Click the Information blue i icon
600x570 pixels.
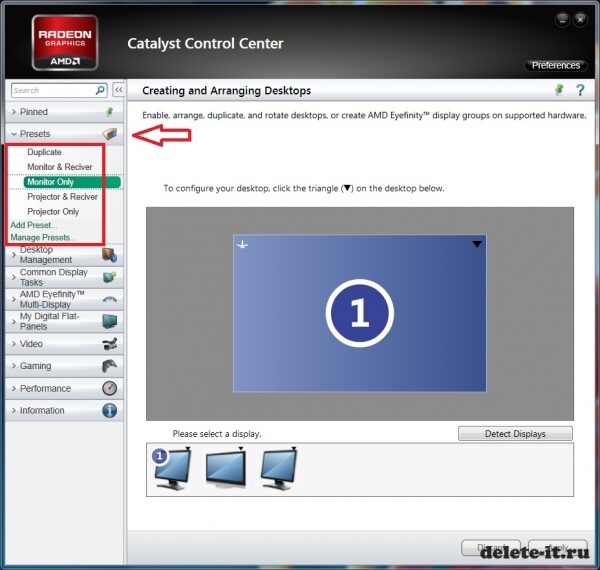pyautogui.click(x=110, y=410)
